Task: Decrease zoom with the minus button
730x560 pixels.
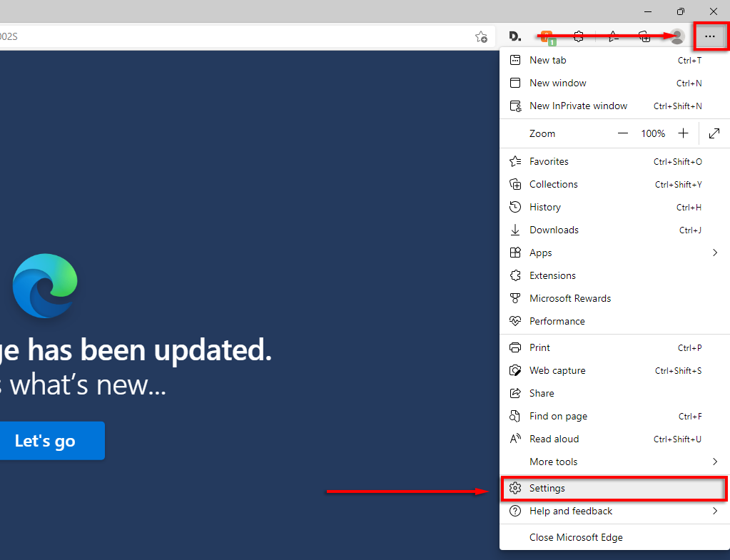Action: click(622, 133)
